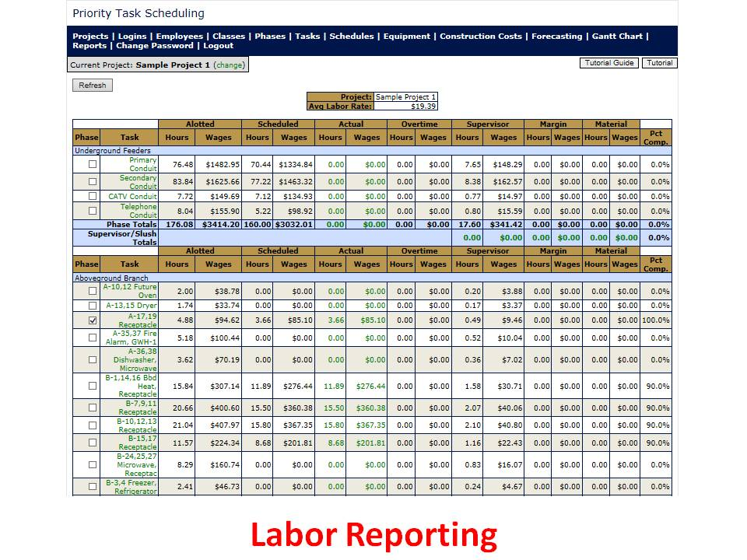Viewport: 747px width, 560px height.
Task: Check the Primary Conduit checkbox
Action: [93, 164]
